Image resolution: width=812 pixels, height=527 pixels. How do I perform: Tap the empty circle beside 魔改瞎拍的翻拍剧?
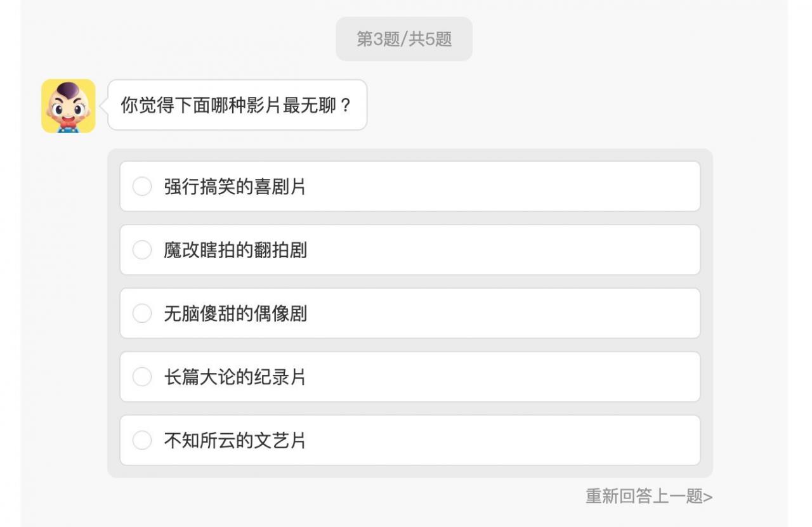(142, 250)
